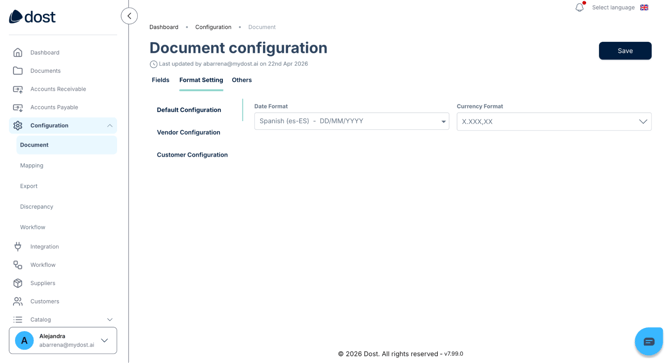Click the Documents folder icon

click(x=18, y=71)
